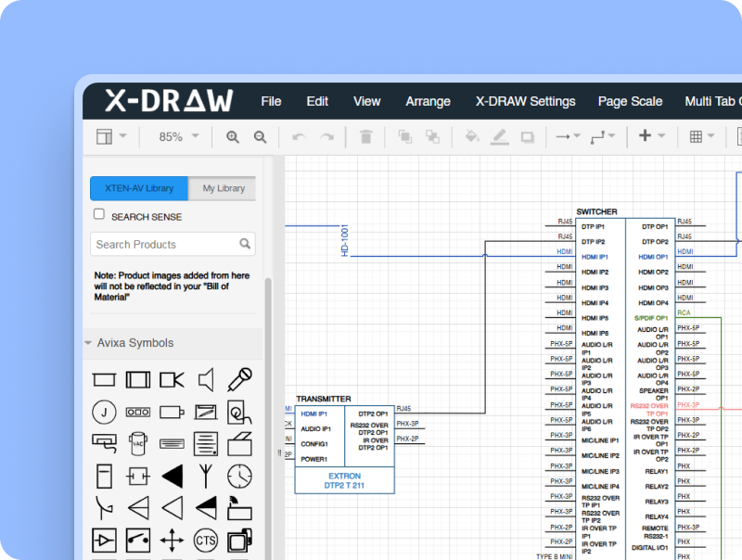Click the library panel vertical scrollbar

click(268, 418)
